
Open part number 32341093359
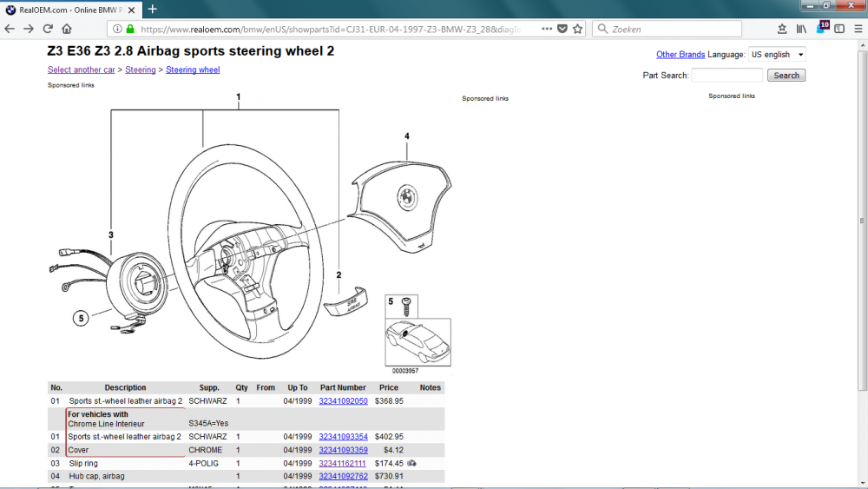343,450
